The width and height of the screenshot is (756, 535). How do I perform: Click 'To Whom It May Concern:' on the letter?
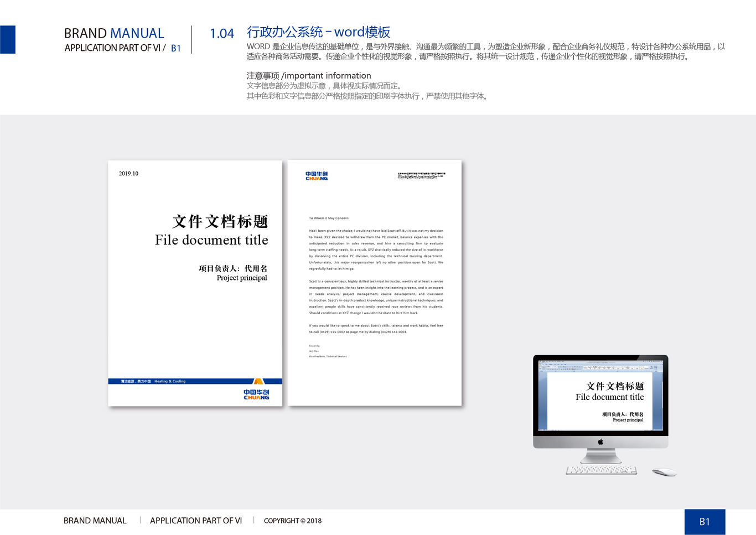coord(329,218)
